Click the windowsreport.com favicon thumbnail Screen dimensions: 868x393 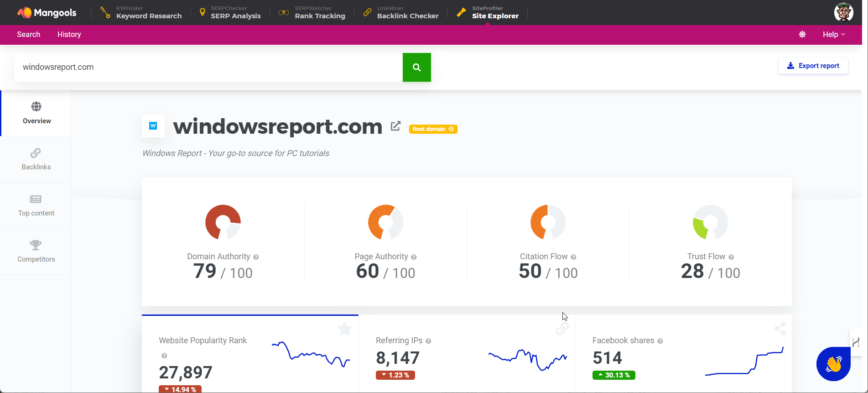[x=153, y=126]
